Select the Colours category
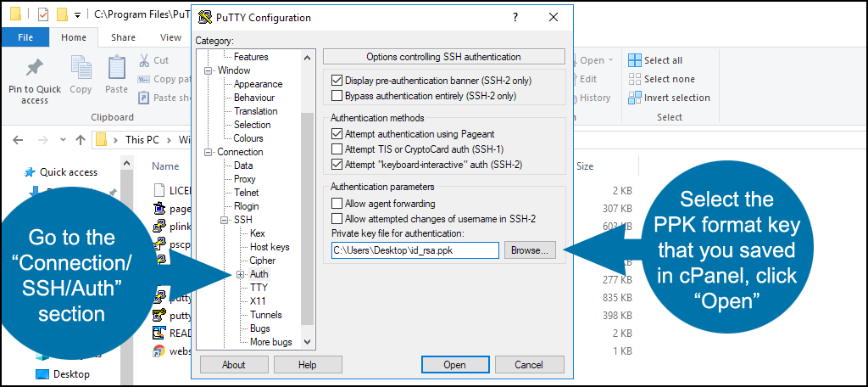 click(x=248, y=138)
